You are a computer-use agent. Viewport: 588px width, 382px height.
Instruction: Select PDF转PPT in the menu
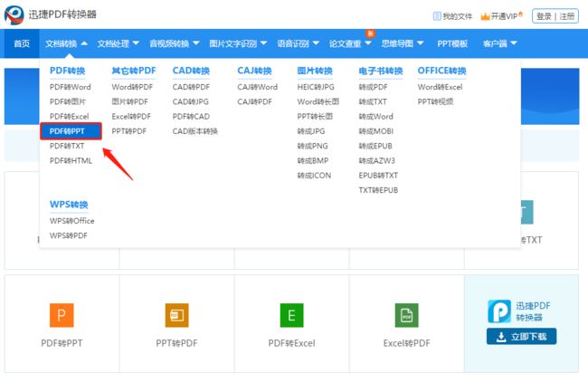click(71, 131)
